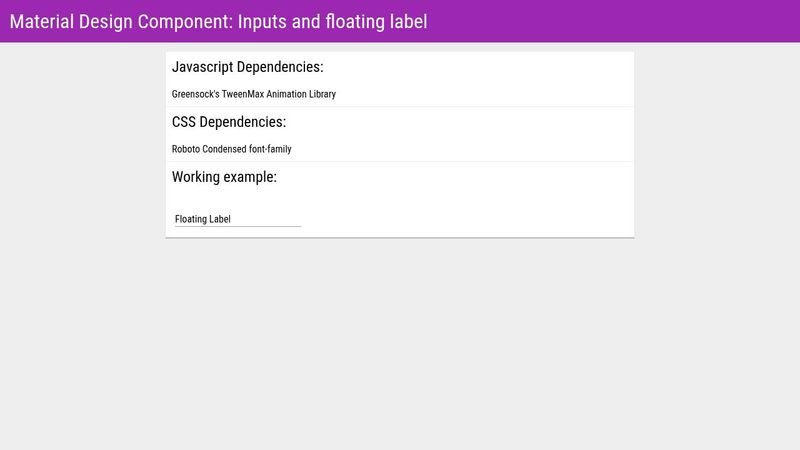
Task: Click empty purple header area right of title
Action: pos(612,21)
